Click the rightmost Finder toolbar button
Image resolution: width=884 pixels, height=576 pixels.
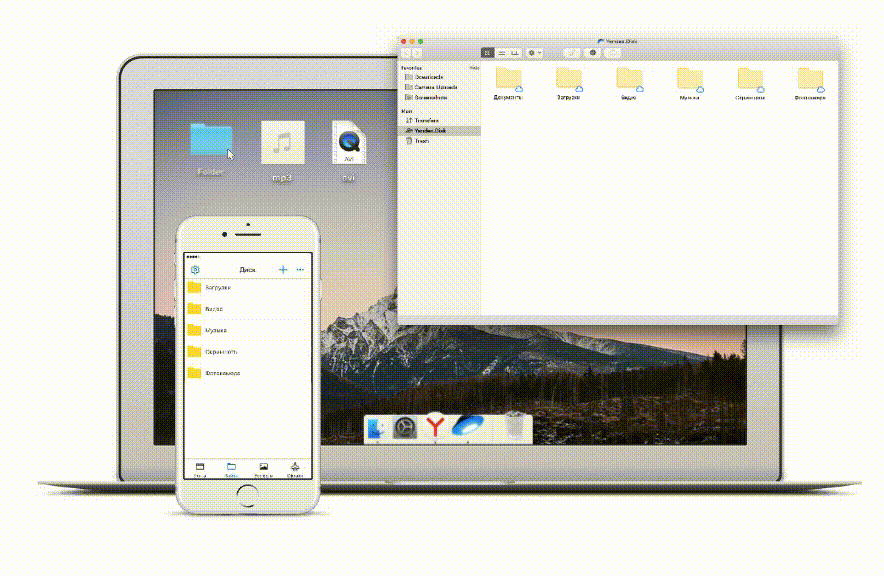[613, 53]
